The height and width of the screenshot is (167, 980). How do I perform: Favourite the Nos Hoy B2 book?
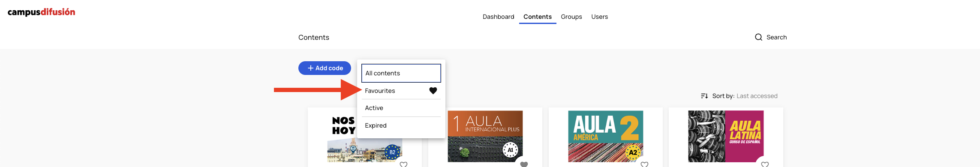(403, 164)
